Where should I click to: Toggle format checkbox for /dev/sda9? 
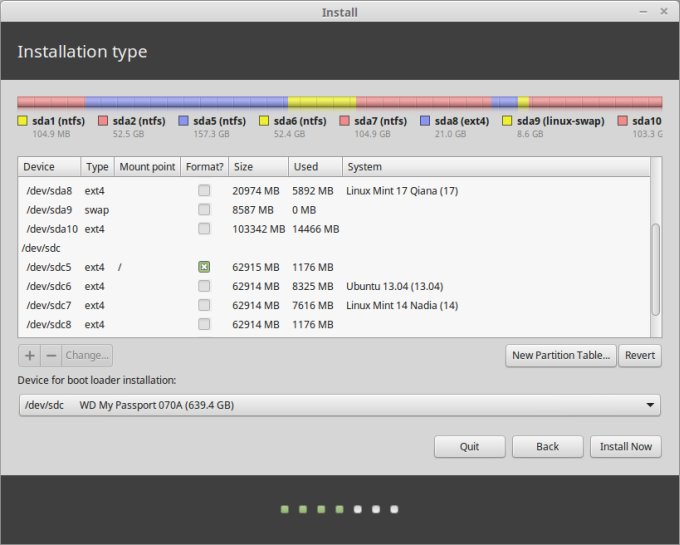tap(204, 209)
